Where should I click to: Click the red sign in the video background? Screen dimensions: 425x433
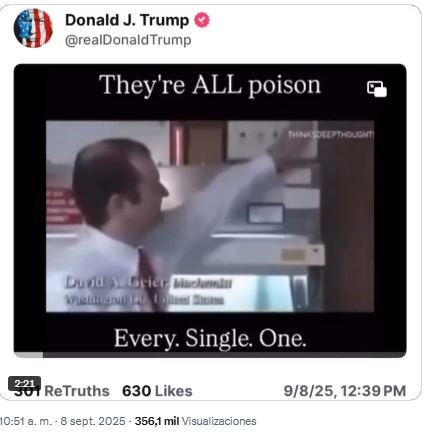point(63,206)
